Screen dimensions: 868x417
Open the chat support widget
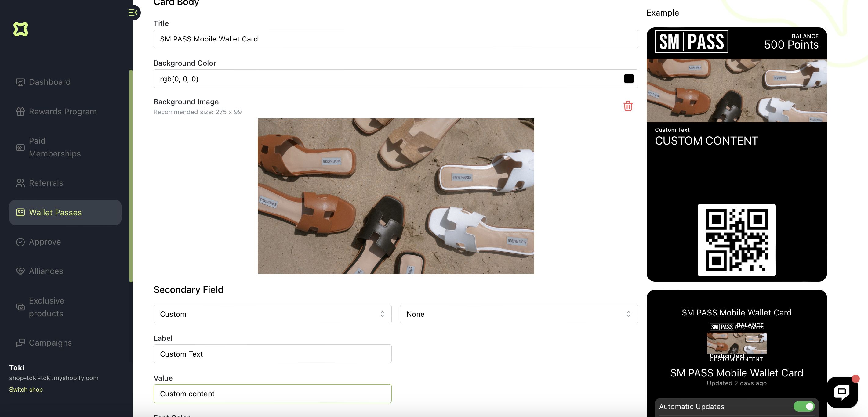(x=842, y=392)
